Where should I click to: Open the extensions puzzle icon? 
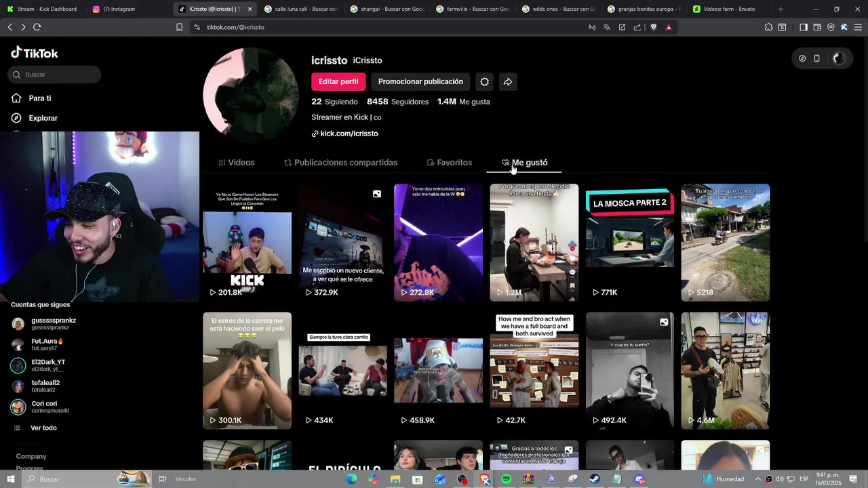coord(768,27)
